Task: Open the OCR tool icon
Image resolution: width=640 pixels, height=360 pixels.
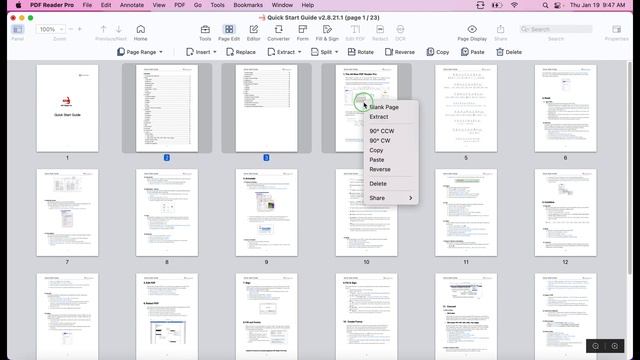Action: point(400,29)
